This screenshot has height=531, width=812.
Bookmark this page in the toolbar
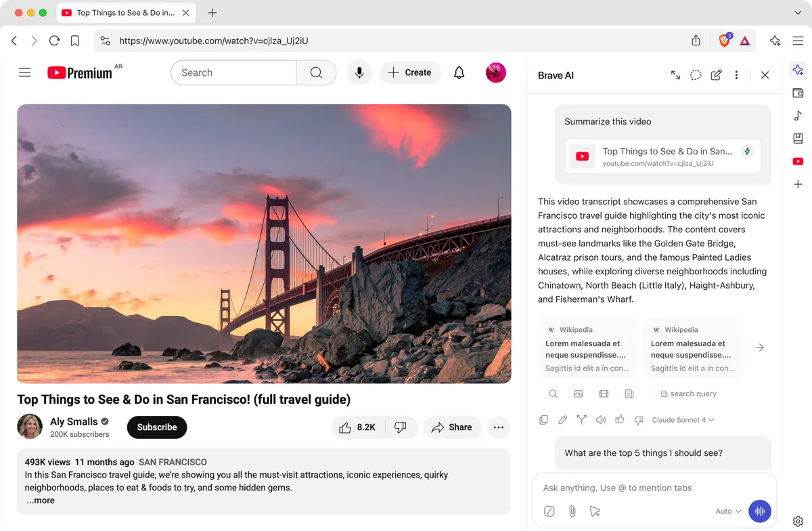75,41
